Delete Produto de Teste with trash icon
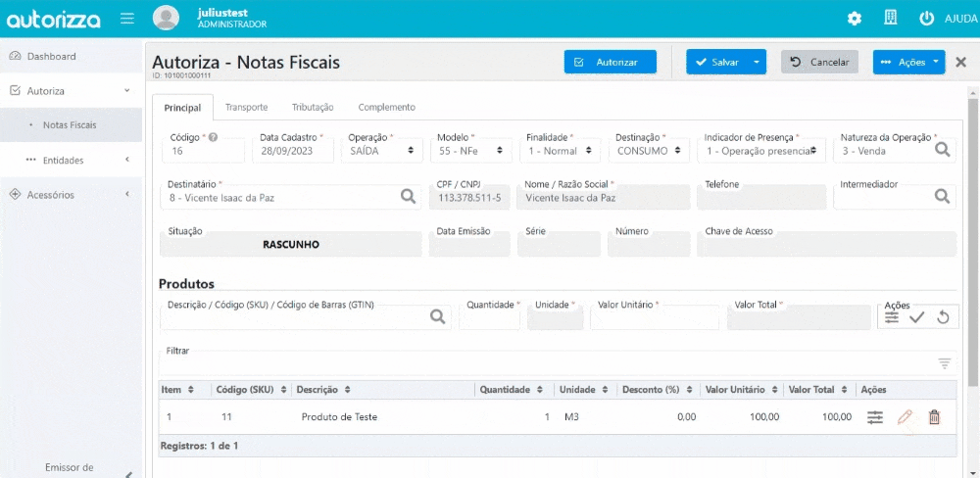The image size is (980, 478). (934, 416)
